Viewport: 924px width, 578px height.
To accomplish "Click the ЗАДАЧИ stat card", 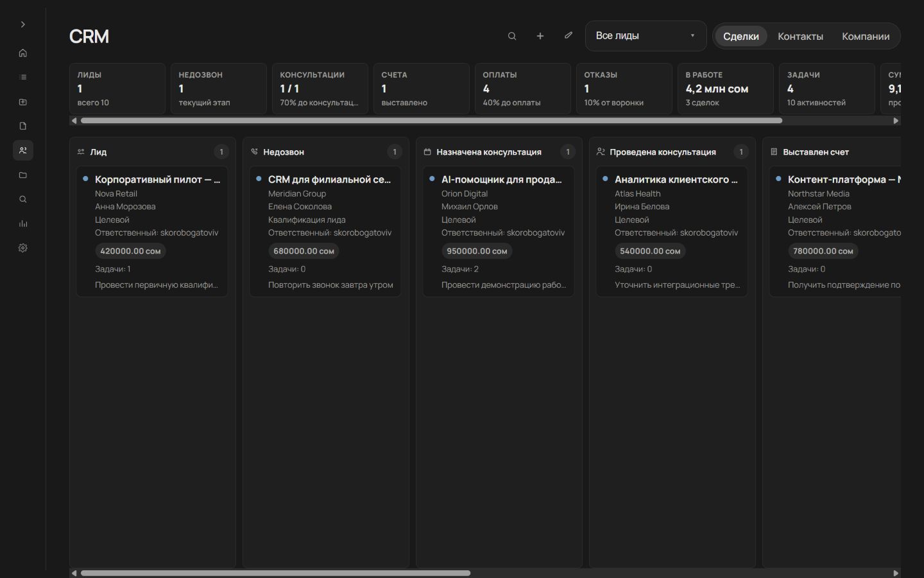I will [827, 89].
